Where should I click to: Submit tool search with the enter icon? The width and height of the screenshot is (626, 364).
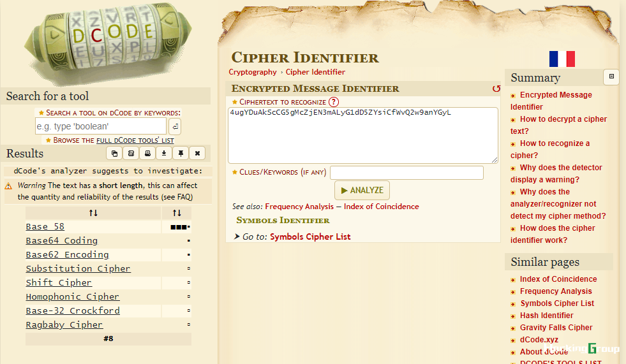tap(175, 126)
